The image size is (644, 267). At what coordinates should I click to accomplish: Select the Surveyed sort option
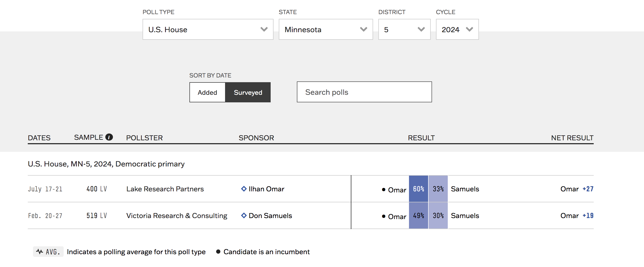point(248,92)
